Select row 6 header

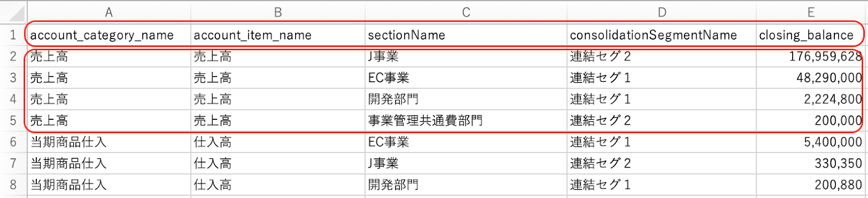(x=13, y=142)
